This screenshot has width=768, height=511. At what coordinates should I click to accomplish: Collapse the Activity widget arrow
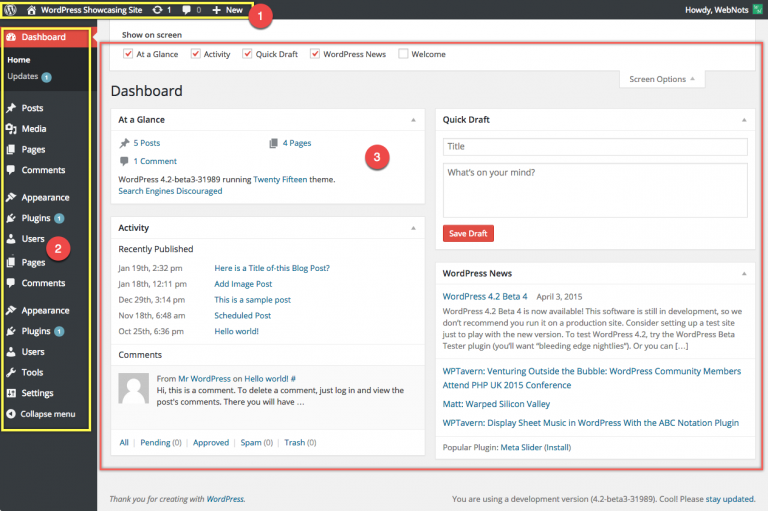413,228
